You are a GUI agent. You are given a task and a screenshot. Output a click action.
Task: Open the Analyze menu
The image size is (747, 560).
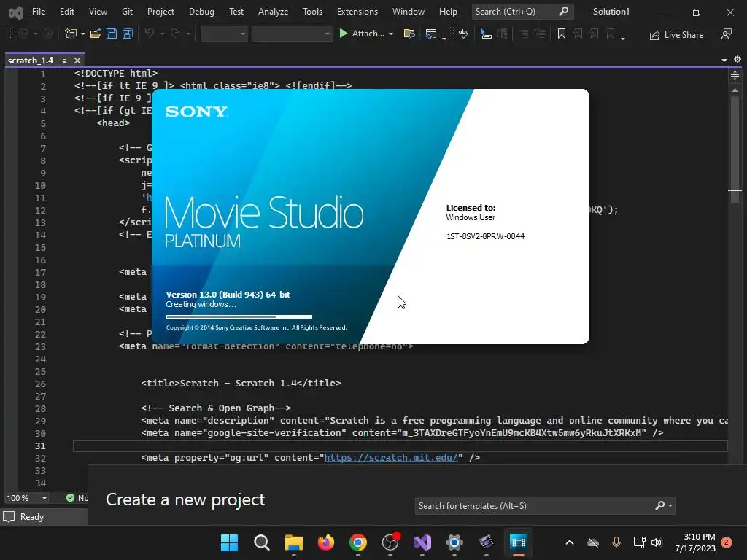273,12
